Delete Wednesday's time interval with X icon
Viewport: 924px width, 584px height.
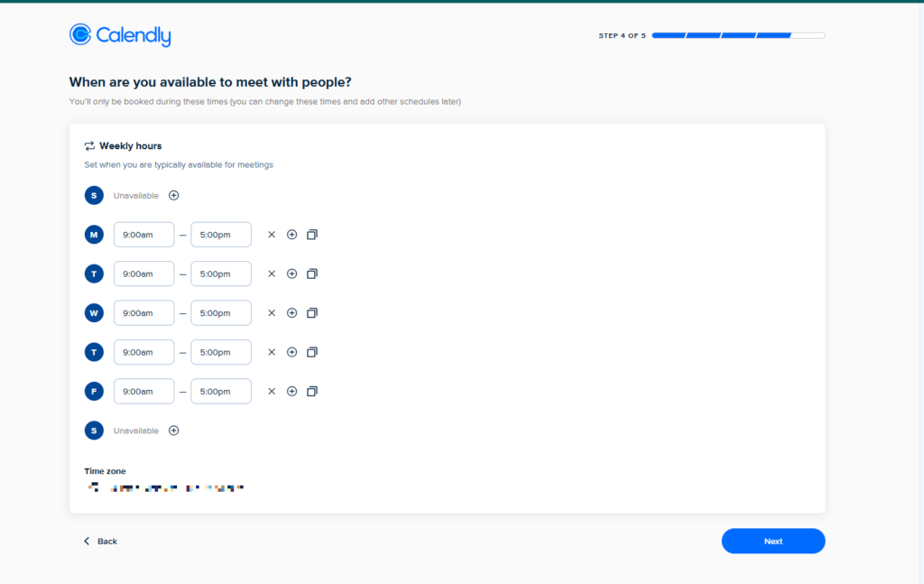(272, 313)
